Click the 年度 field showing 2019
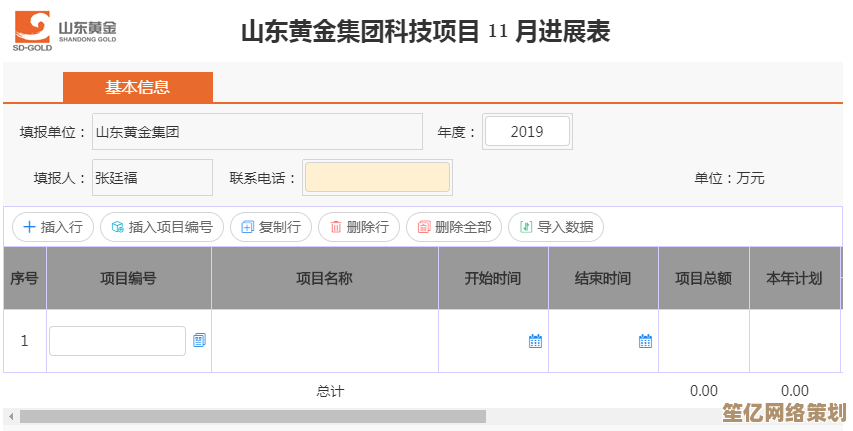The height and width of the screenshot is (431, 853). coord(527,132)
